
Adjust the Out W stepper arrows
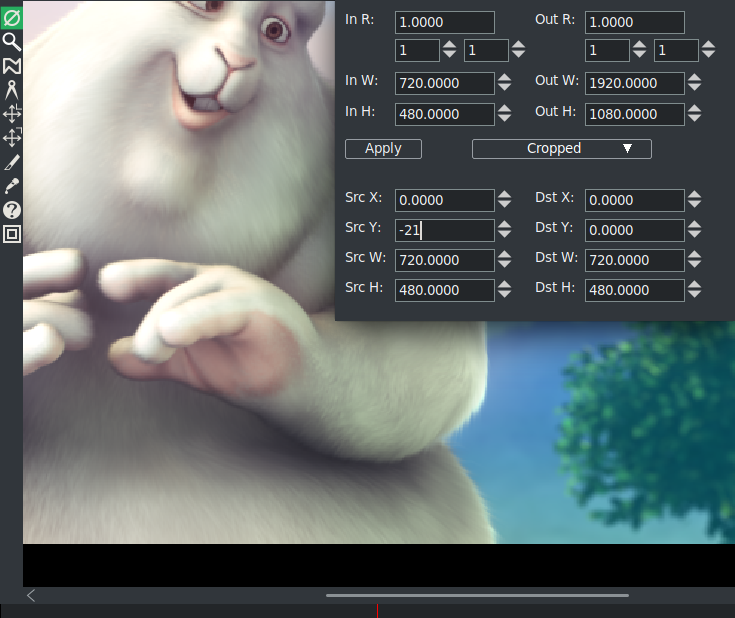click(694, 84)
